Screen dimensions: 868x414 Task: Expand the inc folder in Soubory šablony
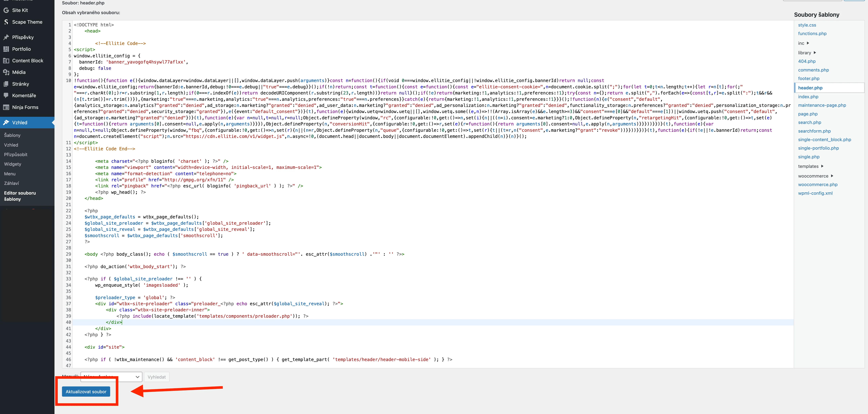click(x=801, y=43)
